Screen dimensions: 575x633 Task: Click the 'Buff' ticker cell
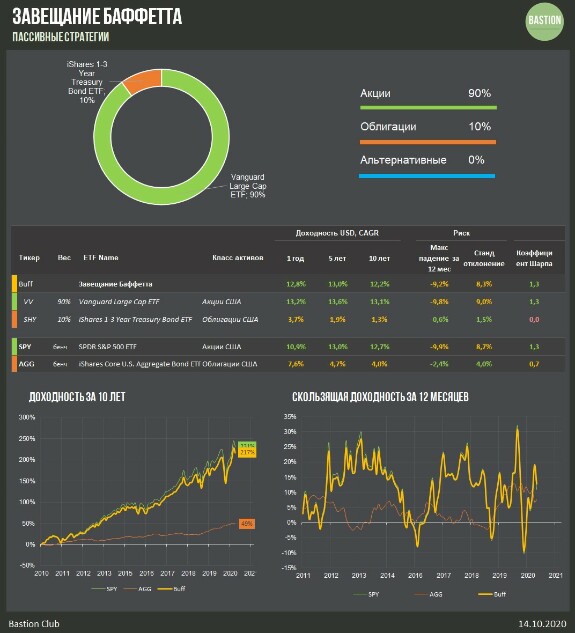click(x=25, y=284)
